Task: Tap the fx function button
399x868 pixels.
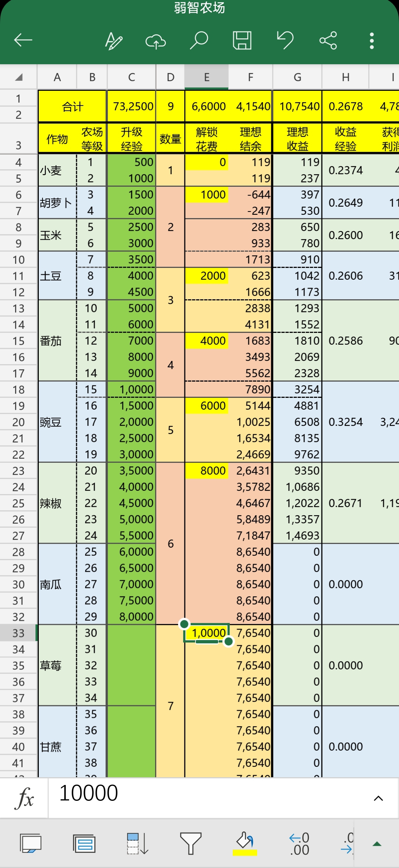Action: click(x=24, y=798)
